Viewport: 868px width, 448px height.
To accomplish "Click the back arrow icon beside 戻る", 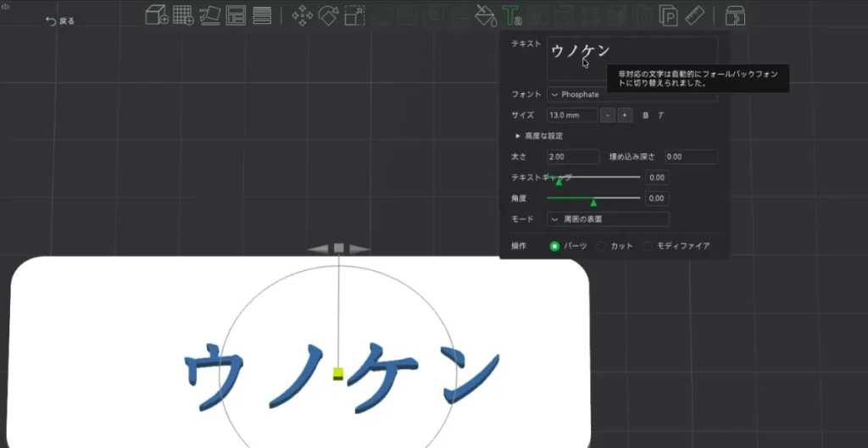I will click(51, 21).
